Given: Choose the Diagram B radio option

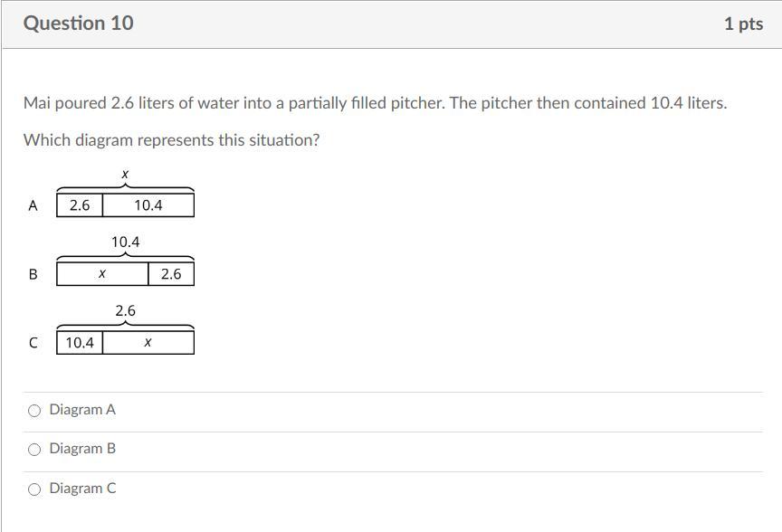Looking at the screenshot, I should [x=34, y=450].
